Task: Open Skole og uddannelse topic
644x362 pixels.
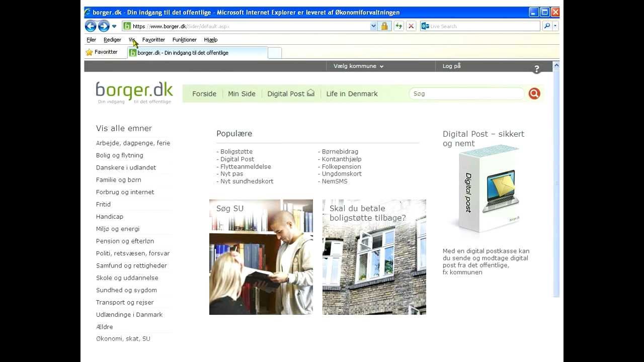Action: point(127,278)
